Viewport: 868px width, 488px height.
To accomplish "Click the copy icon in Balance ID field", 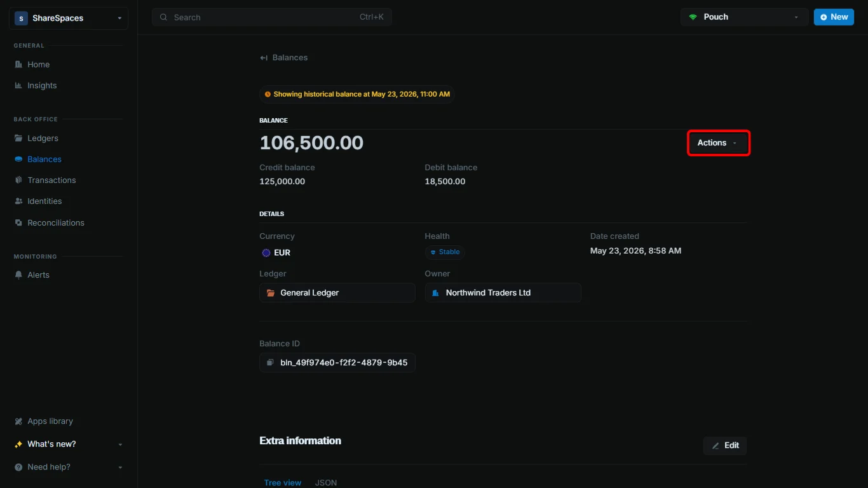I will [x=271, y=363].
